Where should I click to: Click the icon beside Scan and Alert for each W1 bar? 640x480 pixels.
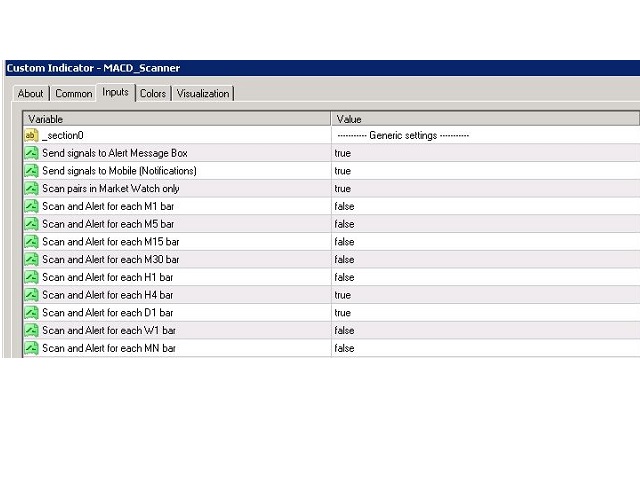coord(31,331)
